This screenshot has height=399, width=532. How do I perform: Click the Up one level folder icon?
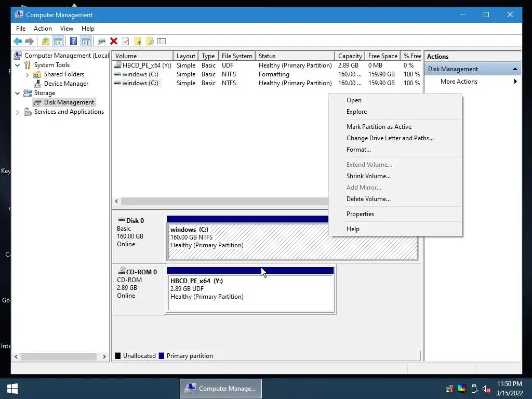coord(46,42)
